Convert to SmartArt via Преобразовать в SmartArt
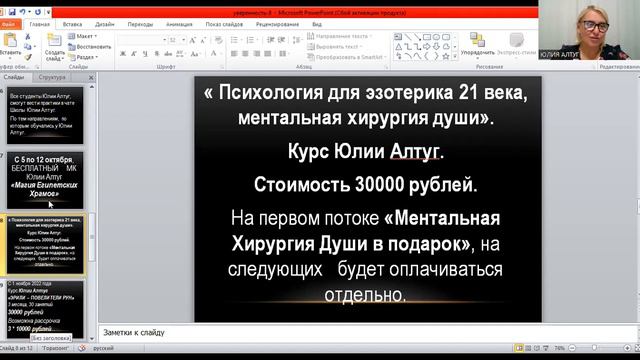 tap(347, 57)
